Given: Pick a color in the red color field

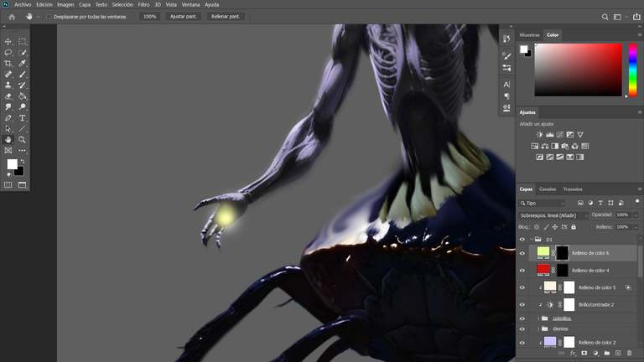Looking at the screenshot, I should coord(578,70).
